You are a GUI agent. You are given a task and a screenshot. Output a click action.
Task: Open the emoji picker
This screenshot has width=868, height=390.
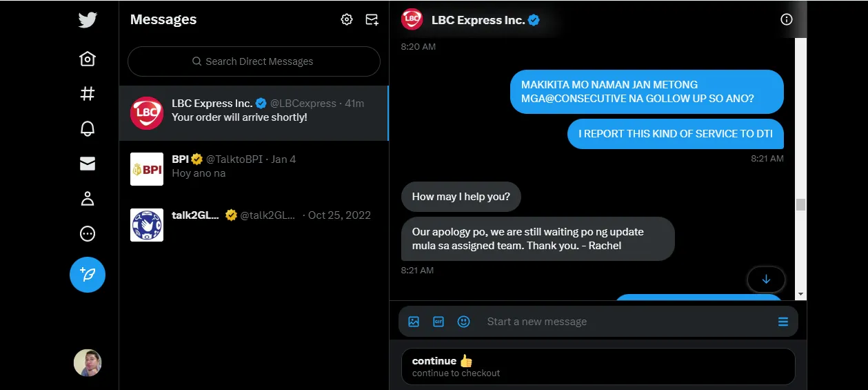[464, 321]
